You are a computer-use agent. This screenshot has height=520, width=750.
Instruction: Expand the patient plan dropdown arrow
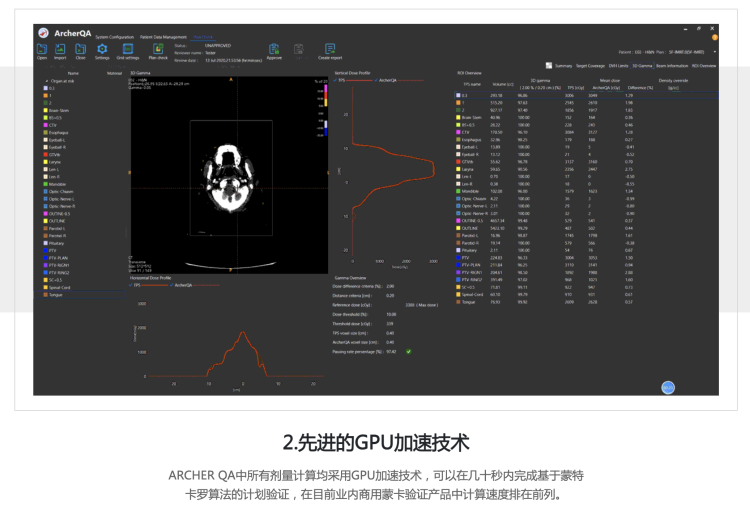click(715, 52)
